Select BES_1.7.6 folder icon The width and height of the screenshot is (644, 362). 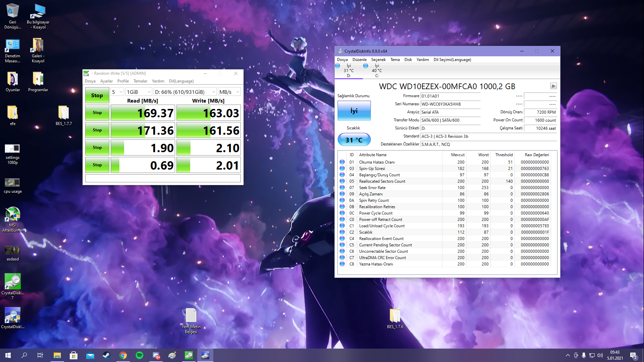pyautogui.click(x=395, y=318)
